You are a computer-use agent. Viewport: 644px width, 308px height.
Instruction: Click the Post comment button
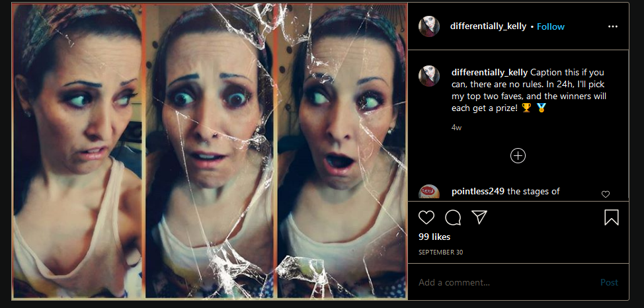609,282
